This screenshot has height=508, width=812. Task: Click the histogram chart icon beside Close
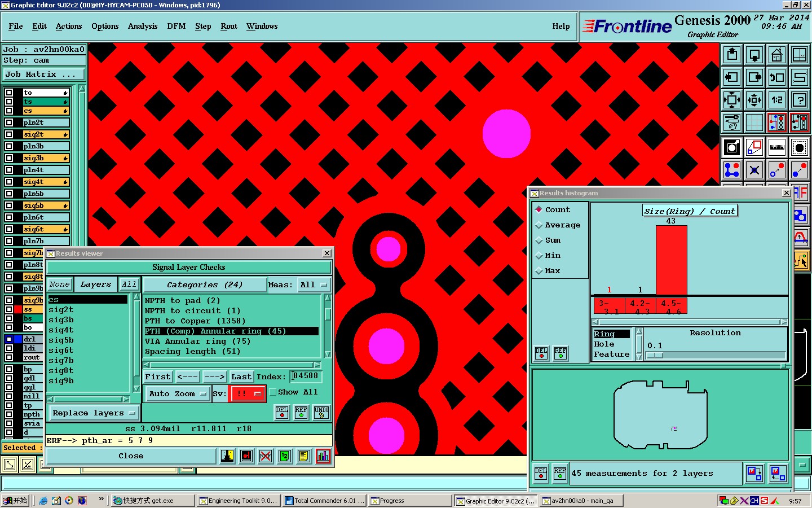click(x=323, y=456)
